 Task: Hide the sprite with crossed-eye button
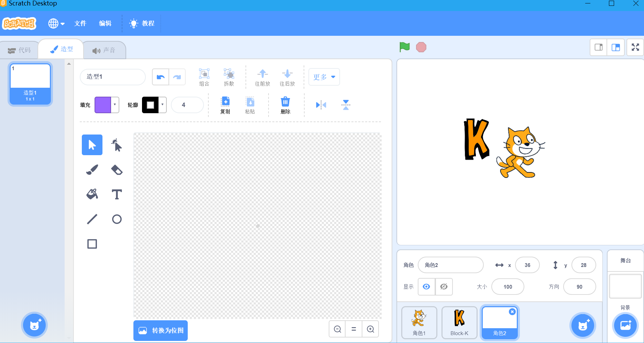(444, 287)
